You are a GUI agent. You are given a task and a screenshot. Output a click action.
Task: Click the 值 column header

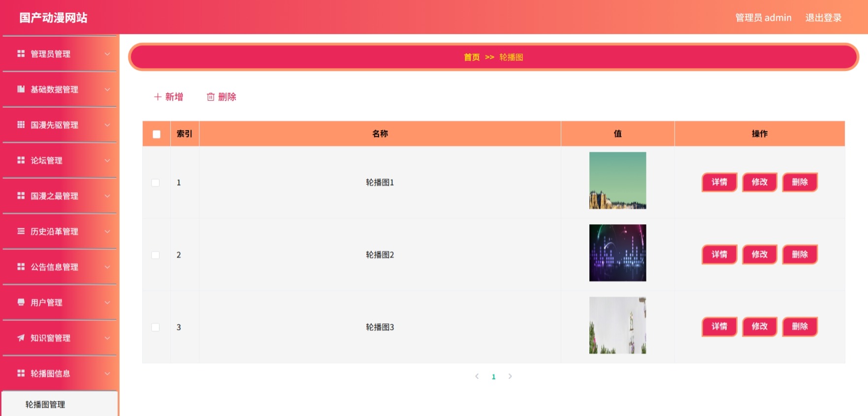[x=617, y=134]
